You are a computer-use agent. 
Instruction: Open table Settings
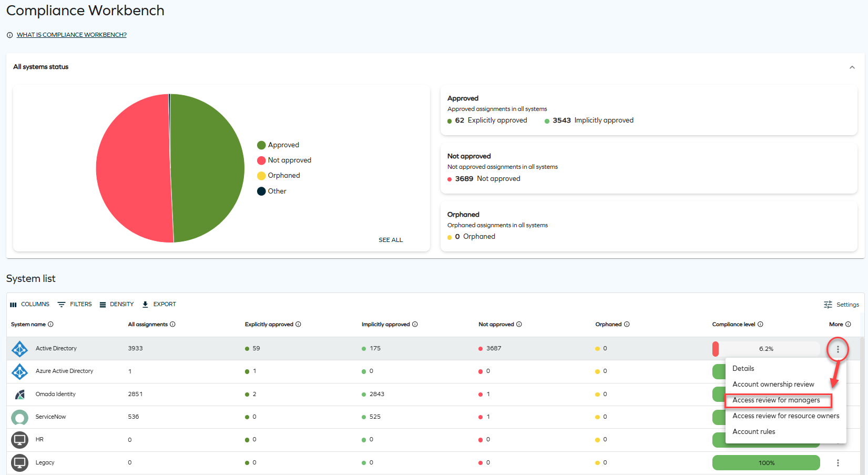tap(841, 305)
